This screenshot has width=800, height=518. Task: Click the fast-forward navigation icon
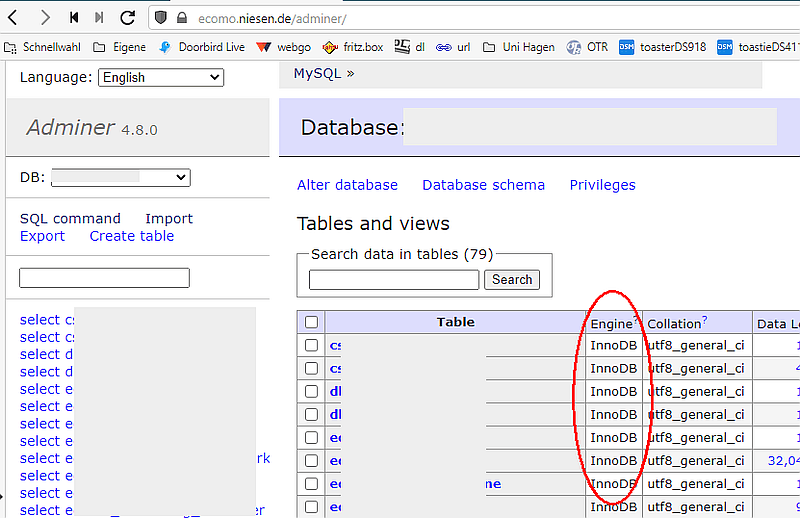click(99, 18)
